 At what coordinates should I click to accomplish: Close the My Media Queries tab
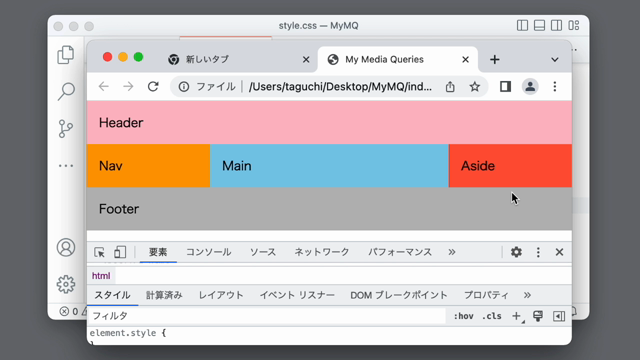[465, 60]
